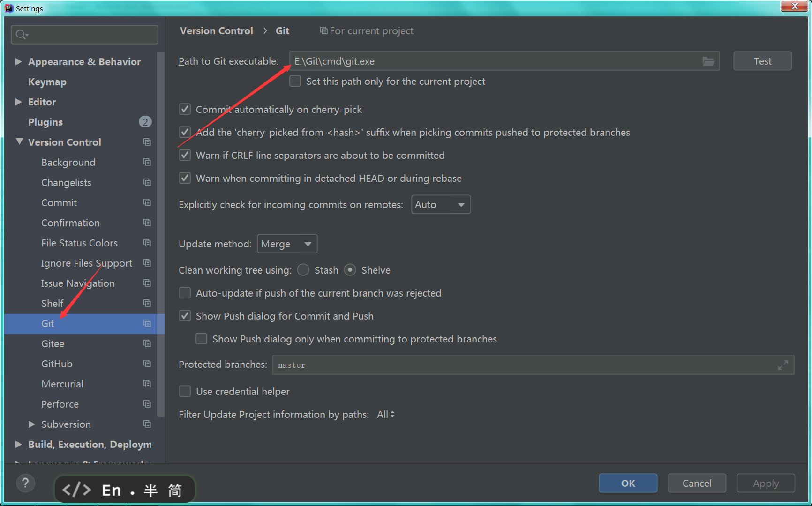Open the Mercurial settings page
The image size is (812, 506).
(62, 384)
